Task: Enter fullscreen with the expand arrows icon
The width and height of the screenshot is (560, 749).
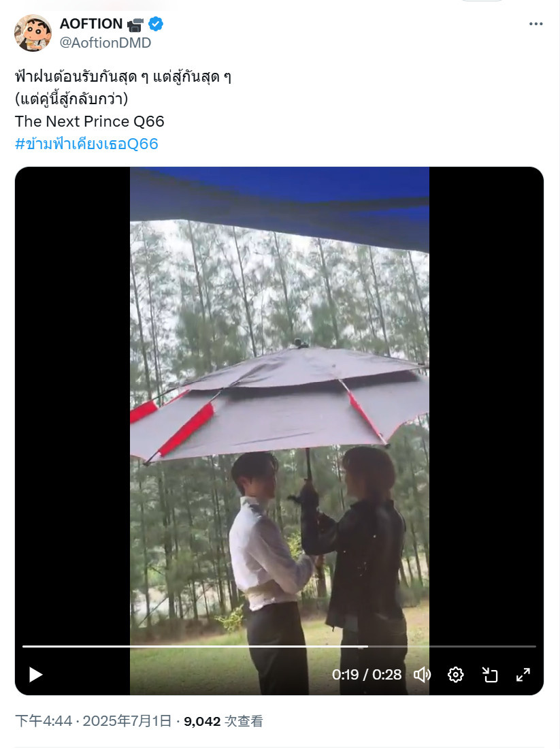Action: point(523,675)
